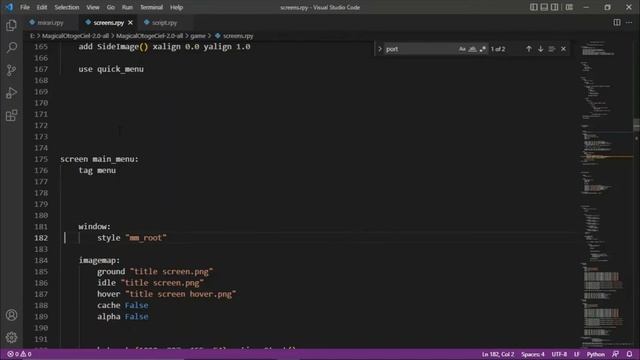640x360 pixels.
Task: Toggle Use Regular Expression in find
Action: (x=482, y=49)
